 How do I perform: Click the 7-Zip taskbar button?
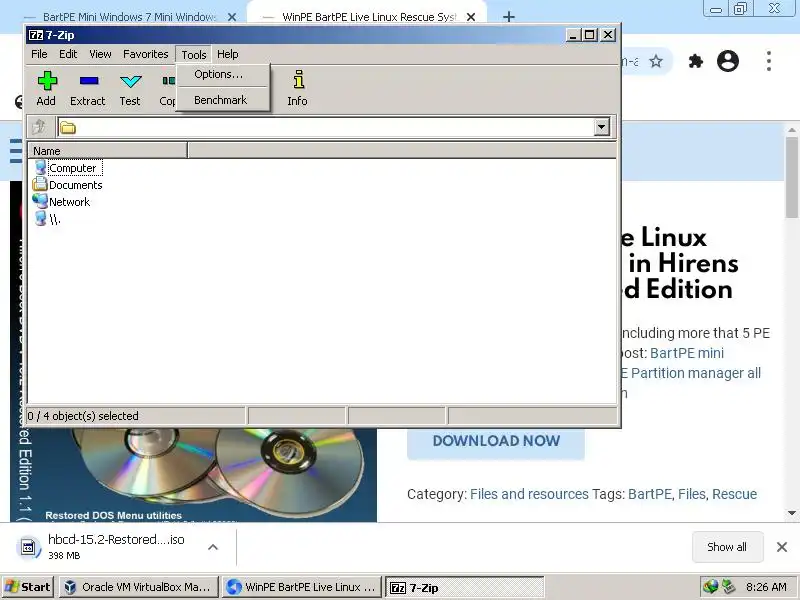(464, 588)
